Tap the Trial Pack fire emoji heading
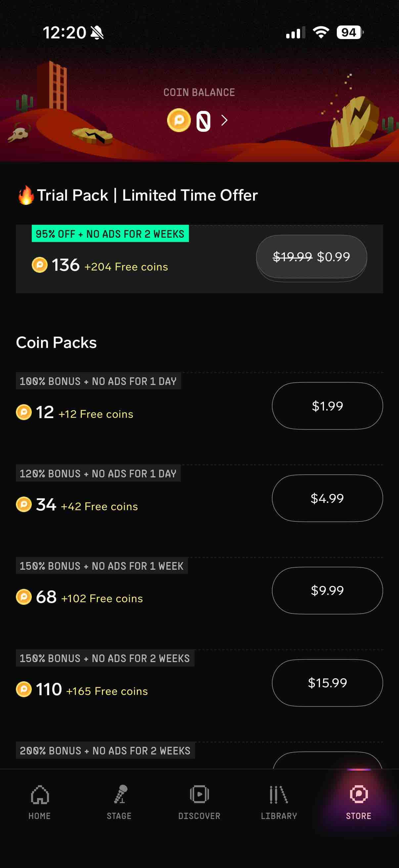The image size is (399, 868). 138,195
